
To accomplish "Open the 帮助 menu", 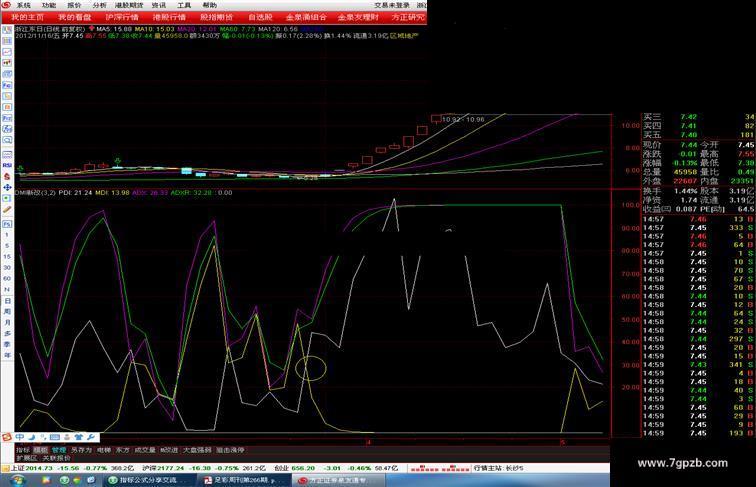I will point(210,5).
